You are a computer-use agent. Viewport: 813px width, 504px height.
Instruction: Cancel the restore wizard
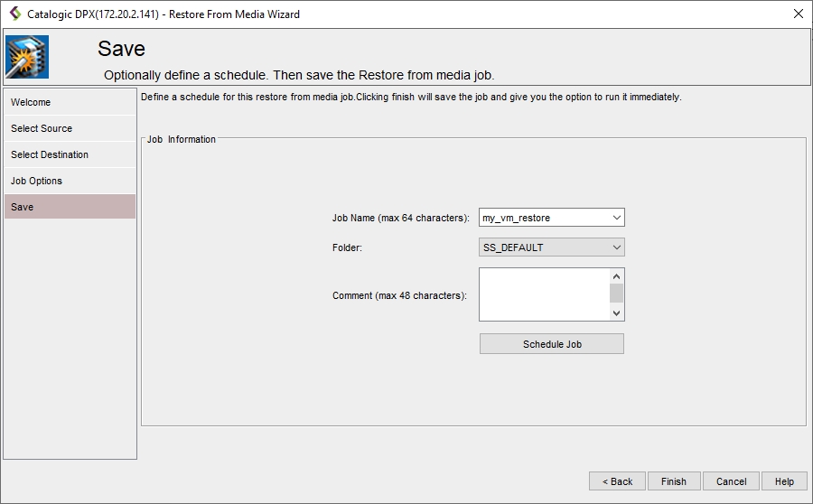pos(731,481)
